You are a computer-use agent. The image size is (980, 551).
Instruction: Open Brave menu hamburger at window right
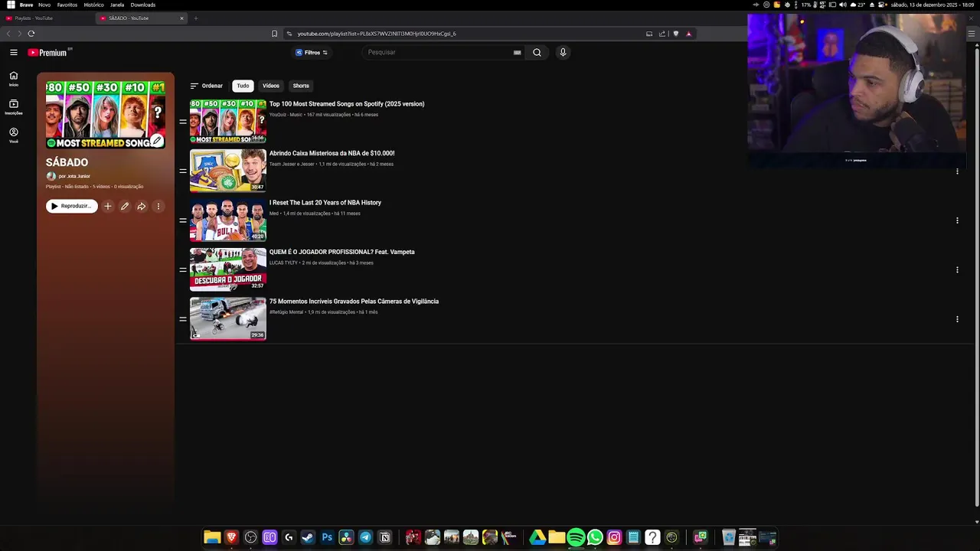click(972, 34)
